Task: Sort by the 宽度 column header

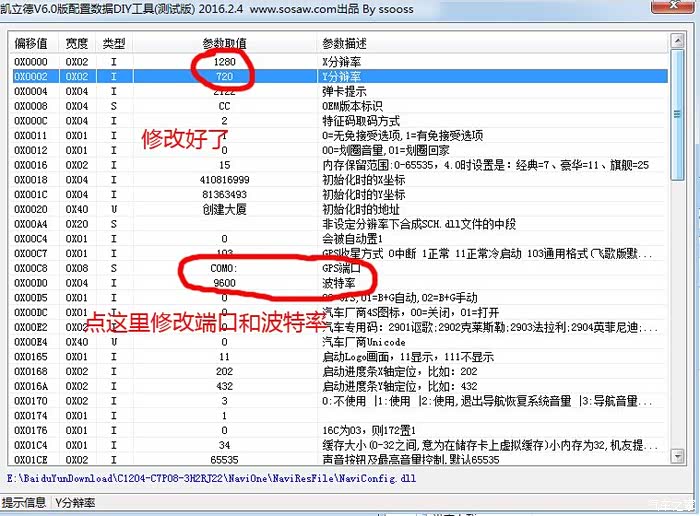Action: pyautogui.click(x=77, y=44)
